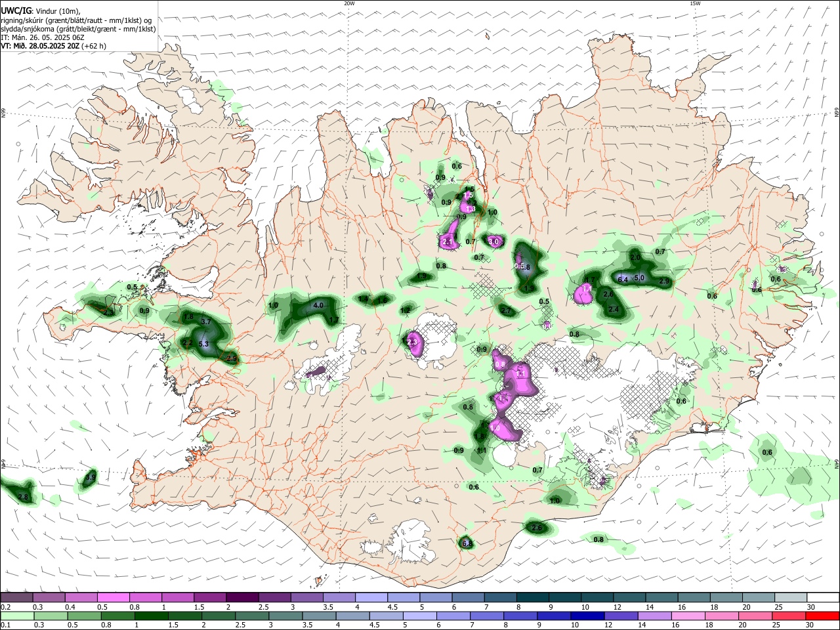Click the "5.3" precipitation value in the west
Viewport: 840px width, 630px height.
pyautogui.click(x=203, y=344)
